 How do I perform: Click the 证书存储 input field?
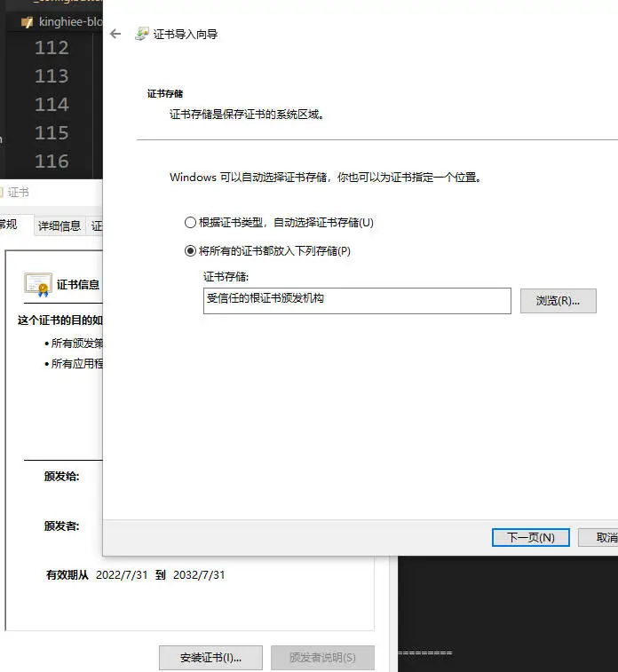pyautogui.click(x=357, y=301)
